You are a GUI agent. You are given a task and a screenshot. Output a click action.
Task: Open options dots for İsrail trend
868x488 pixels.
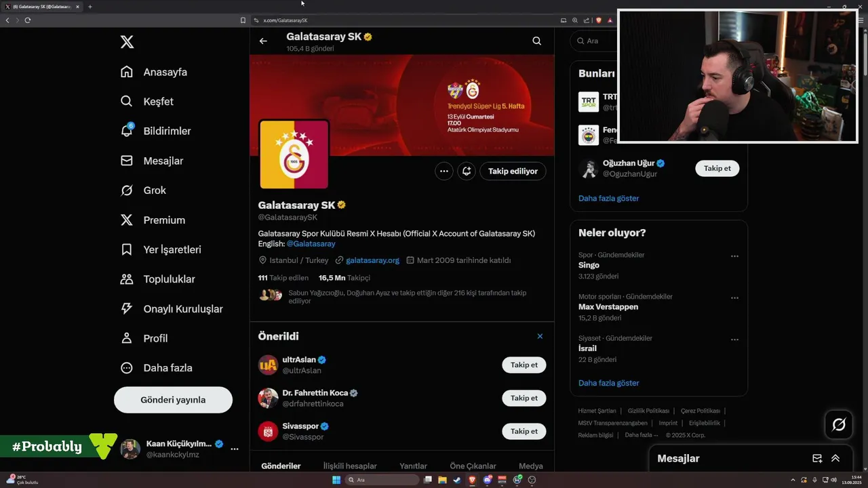734,339
